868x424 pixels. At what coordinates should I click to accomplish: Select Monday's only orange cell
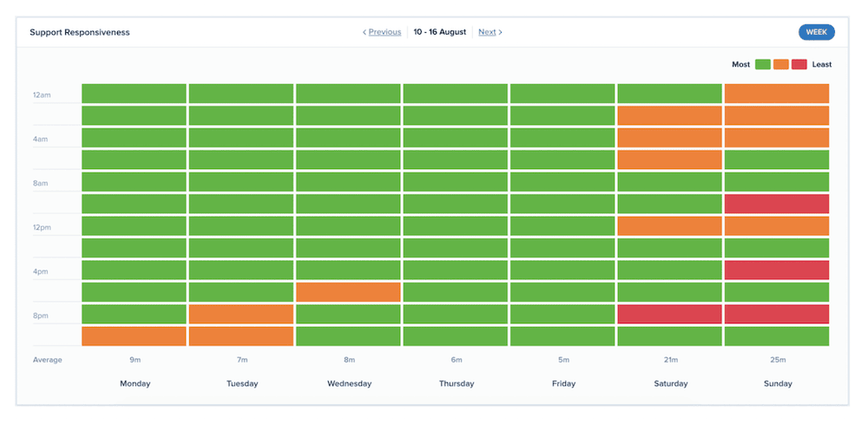pyautogui.click(x=134, y=336)
